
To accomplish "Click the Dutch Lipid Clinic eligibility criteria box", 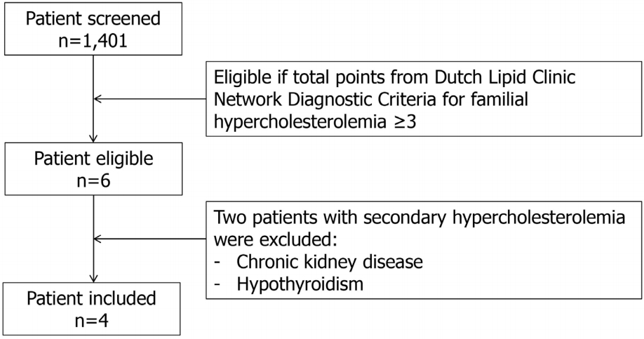I will click(424, 99).
